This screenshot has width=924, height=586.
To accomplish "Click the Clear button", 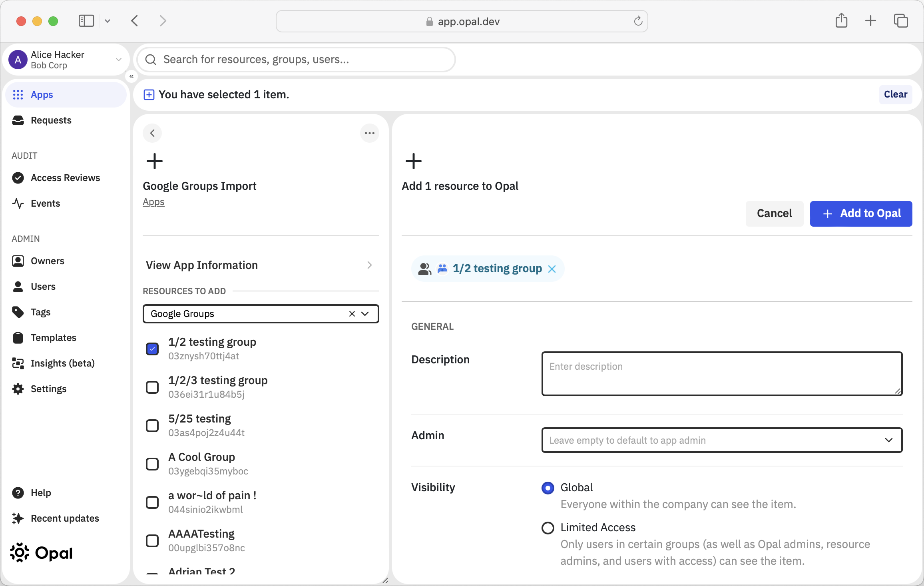I will (x=896, y=94).
